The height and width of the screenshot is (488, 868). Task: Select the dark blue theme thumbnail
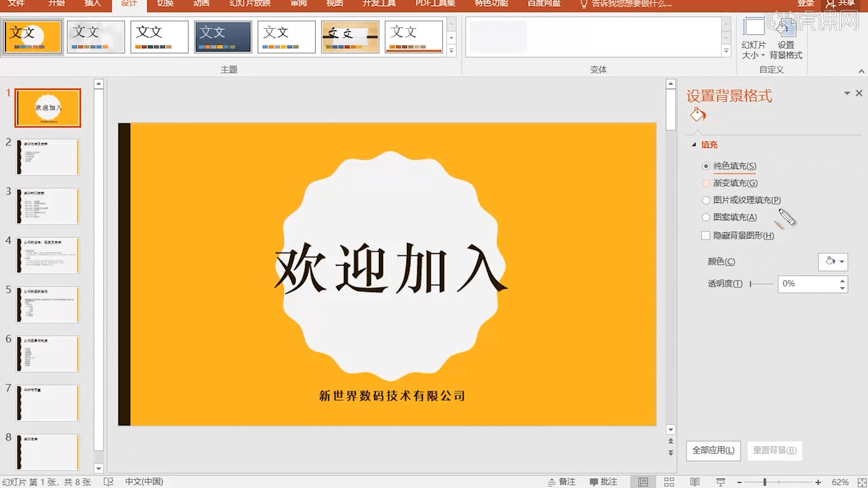pos(223,37)
